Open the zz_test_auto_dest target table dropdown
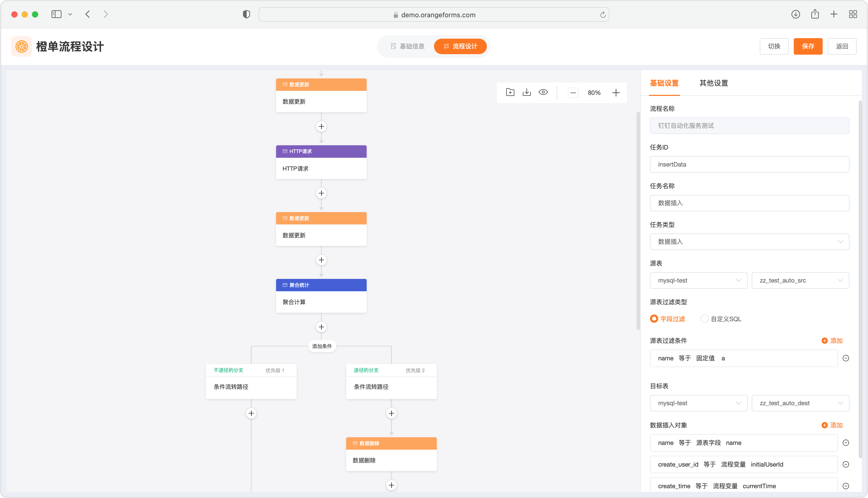 [800, 403]
